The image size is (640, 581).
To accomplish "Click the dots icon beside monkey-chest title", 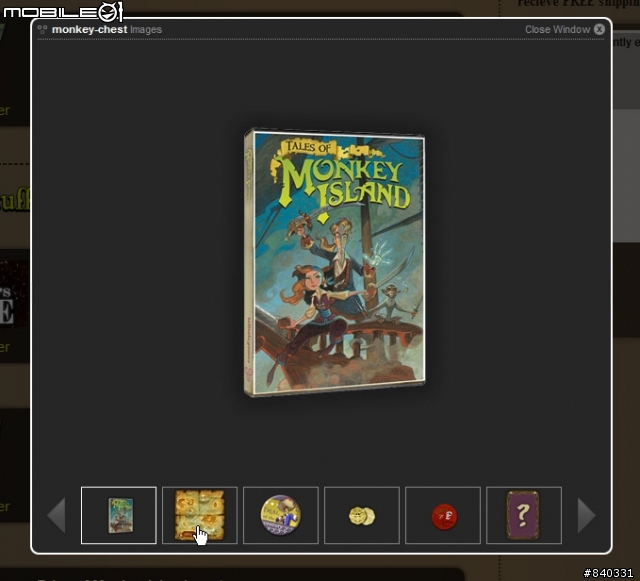I will coord(42,29).
